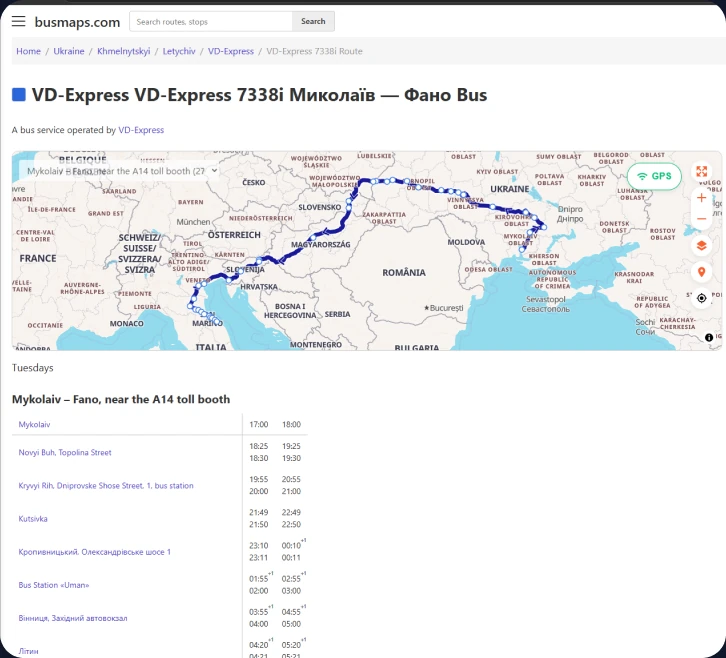Image resolution: width=726 pixels, height=658 pixels.
Task: Toggle the GPS button on map
Action: pyautogui.click(x=654, y=176)
